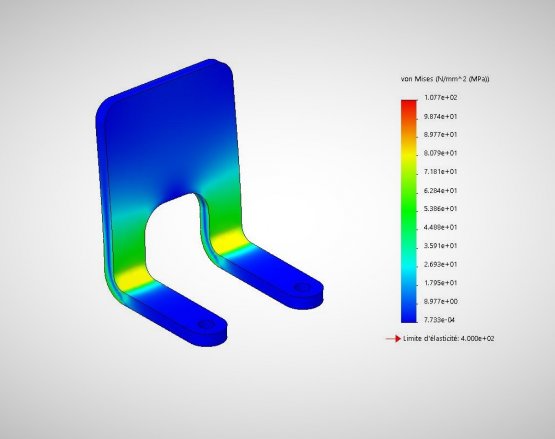This screenshot has width=555, height=439.
Task: Click the von Mises legend title
Action: click(x=445, y=79)
